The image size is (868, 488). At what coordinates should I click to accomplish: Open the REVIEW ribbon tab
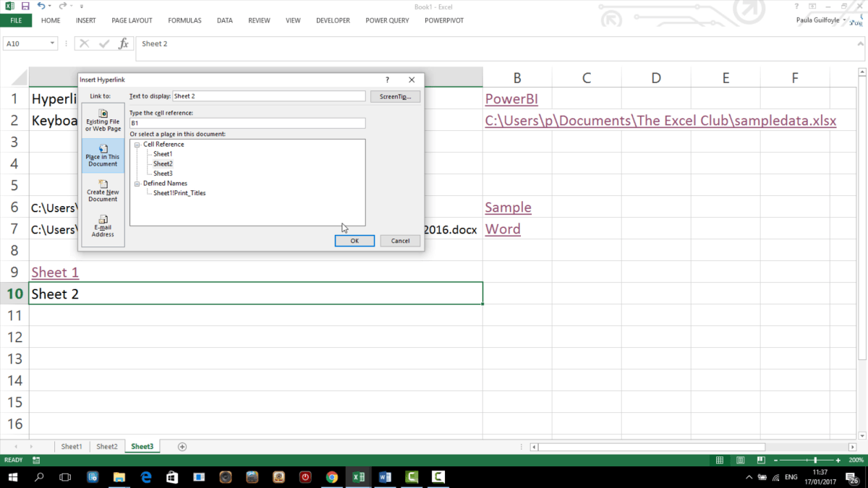[259, 20]
